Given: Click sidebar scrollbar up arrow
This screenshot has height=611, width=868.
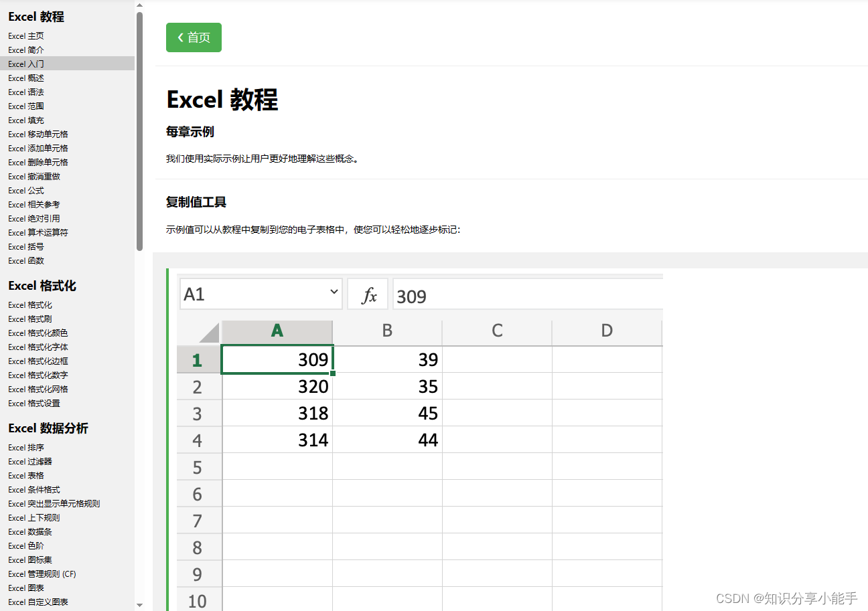Looking at the screenshot, I should click(x=139, y=5).
